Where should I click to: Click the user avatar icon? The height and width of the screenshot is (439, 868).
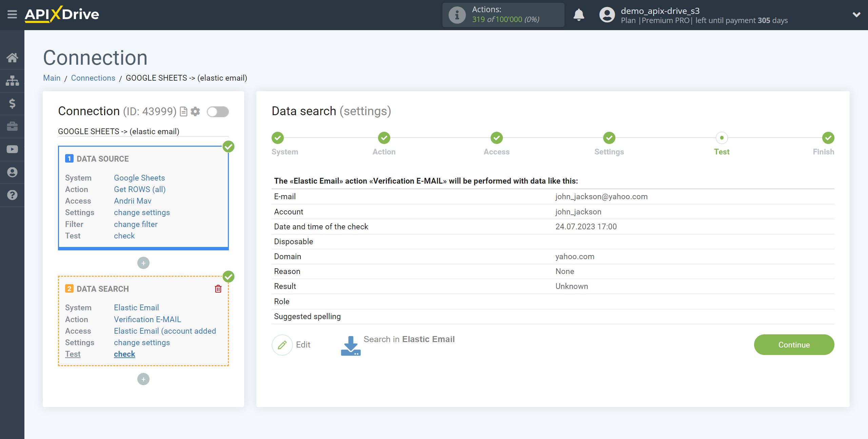607,15
